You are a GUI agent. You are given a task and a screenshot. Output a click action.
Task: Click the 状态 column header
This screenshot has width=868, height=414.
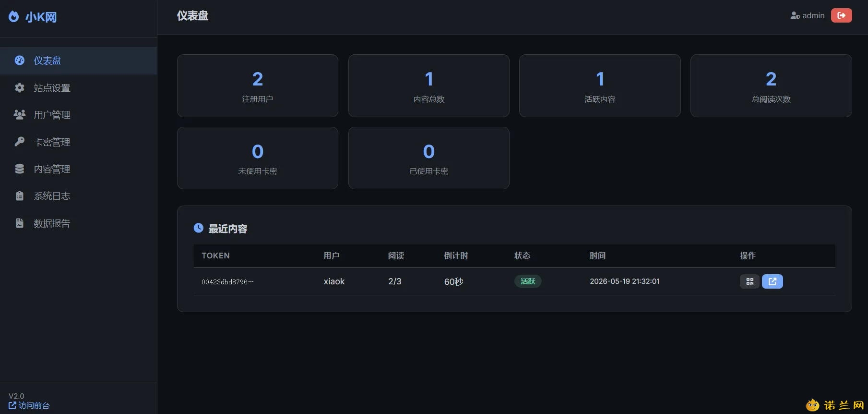(x=522, y=256)
